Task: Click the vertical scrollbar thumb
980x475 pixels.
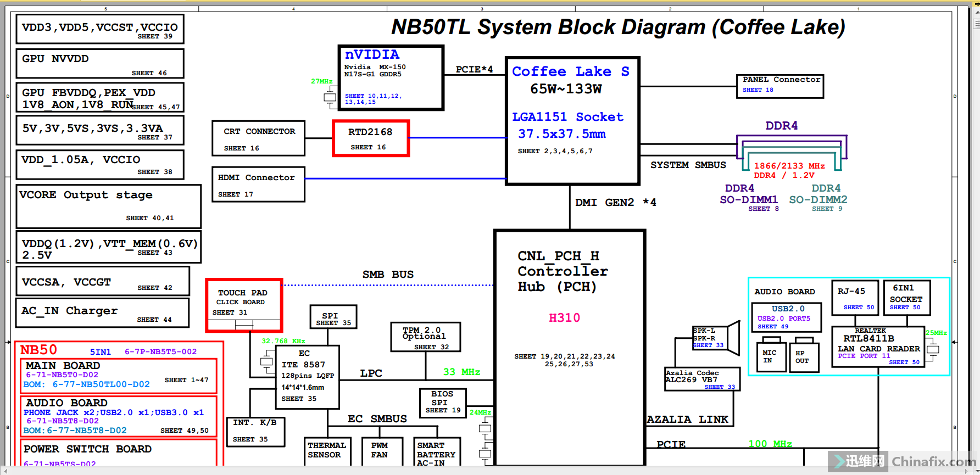Action: click(976, 24)
